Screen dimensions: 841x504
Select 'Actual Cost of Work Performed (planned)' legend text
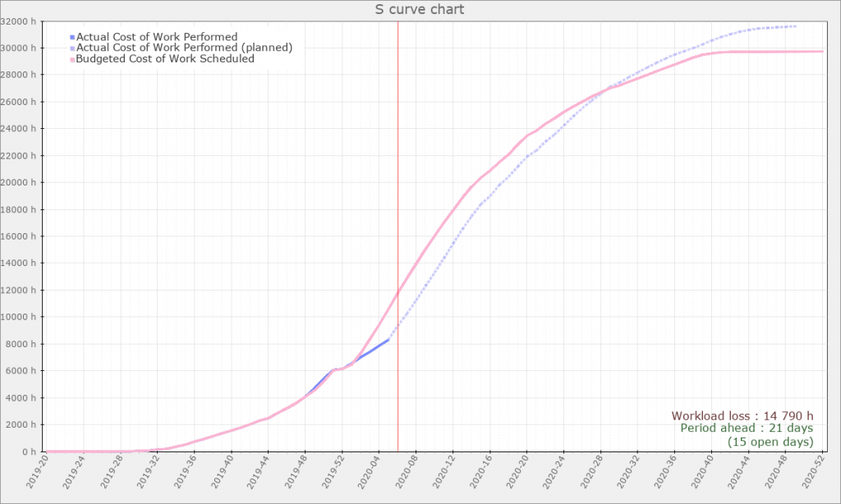click(x=184, y=48)
